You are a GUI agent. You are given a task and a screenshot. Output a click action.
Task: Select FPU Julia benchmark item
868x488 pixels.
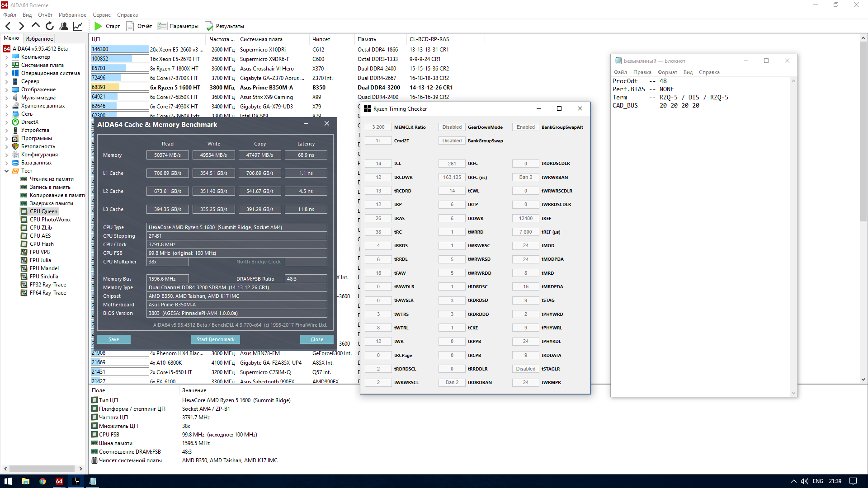coord(40,260)
